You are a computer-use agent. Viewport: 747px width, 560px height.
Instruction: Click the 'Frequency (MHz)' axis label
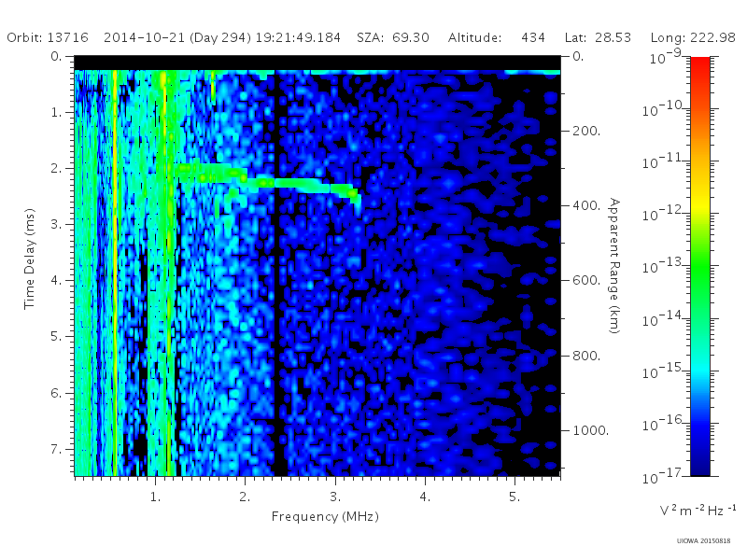tap(325, 517)
